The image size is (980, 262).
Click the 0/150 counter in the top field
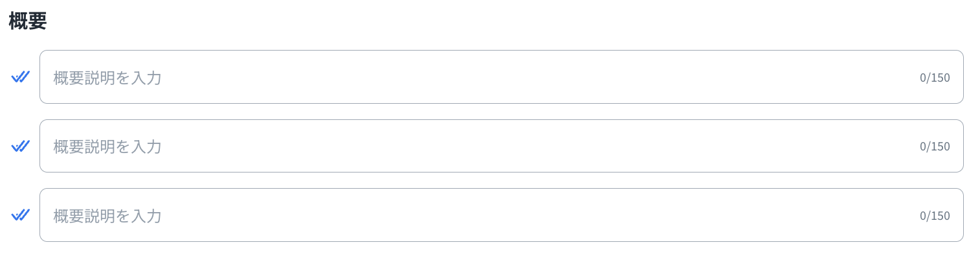[x=935, y=78]
